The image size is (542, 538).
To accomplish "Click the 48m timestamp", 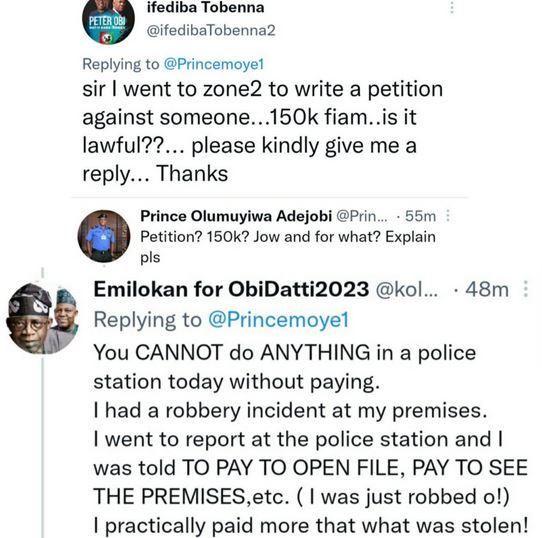I will (487, 289).
